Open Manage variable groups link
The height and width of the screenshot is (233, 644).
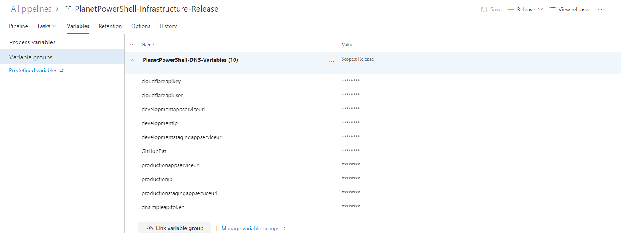[250, 228]
